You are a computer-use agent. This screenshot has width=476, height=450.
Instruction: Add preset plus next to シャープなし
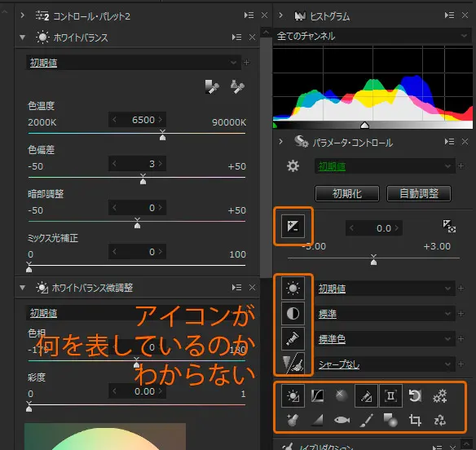pos(461,364)
